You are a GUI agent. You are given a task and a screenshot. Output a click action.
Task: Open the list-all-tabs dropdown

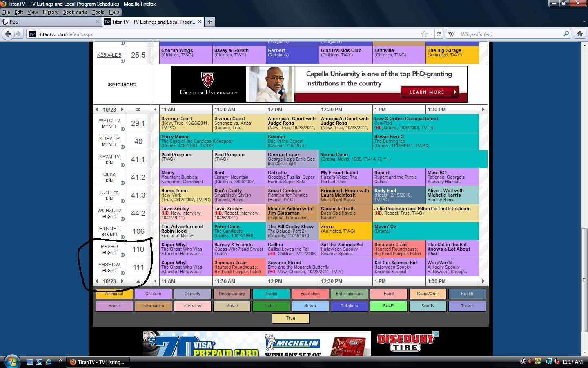tap(583, 22)
